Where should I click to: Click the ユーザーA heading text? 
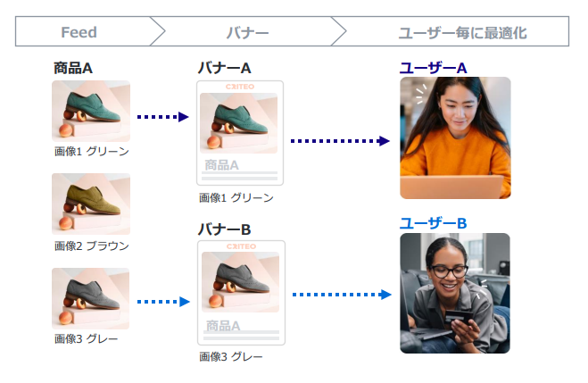tap(434, 68)
